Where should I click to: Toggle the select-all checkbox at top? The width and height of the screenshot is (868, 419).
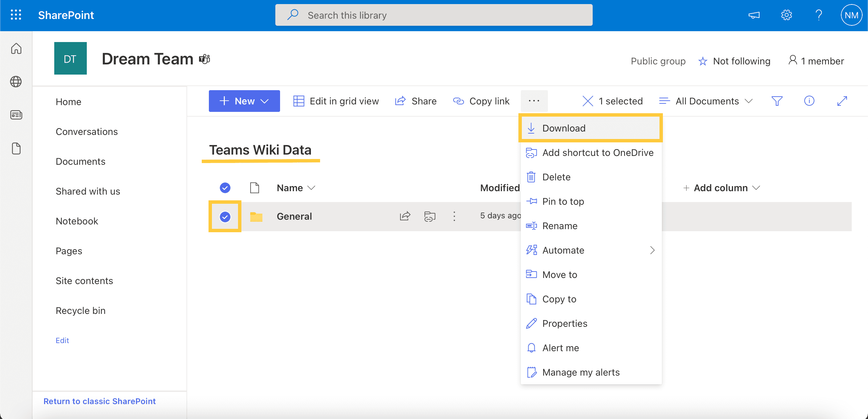tap(225, 187)
